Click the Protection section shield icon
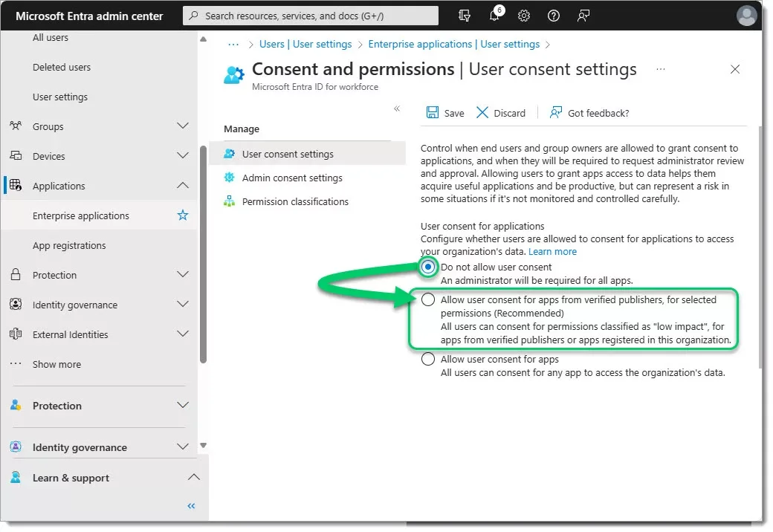 pyautogui.click(x=16, y=406)
